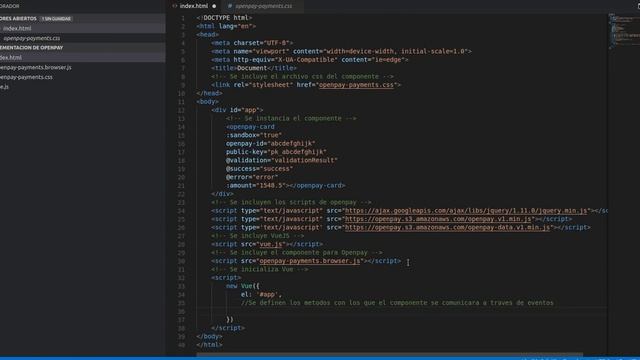Viewport: 640px width, 360px height.
Task: Open openpay-payments.browser.js in the project tree
Action: [36, 67]
